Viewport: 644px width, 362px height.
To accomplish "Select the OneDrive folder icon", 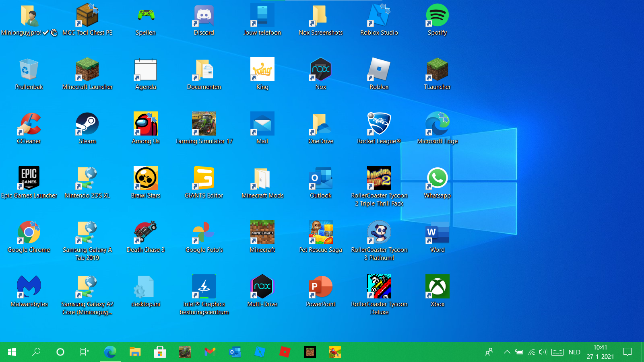I will pos(321,129).
